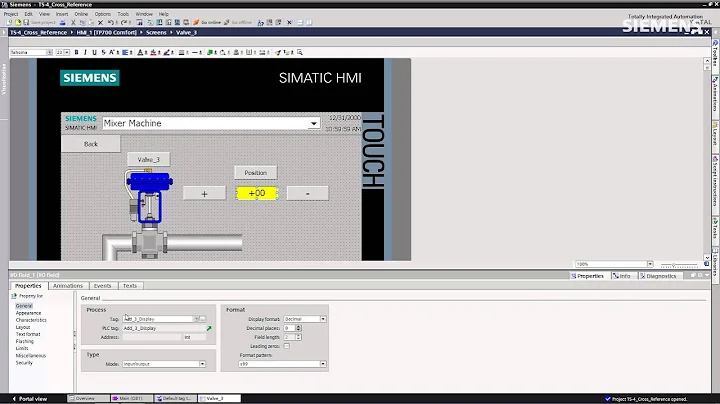
Task: Click the minus button on HMI screen
Action: [x=308, y=193]
